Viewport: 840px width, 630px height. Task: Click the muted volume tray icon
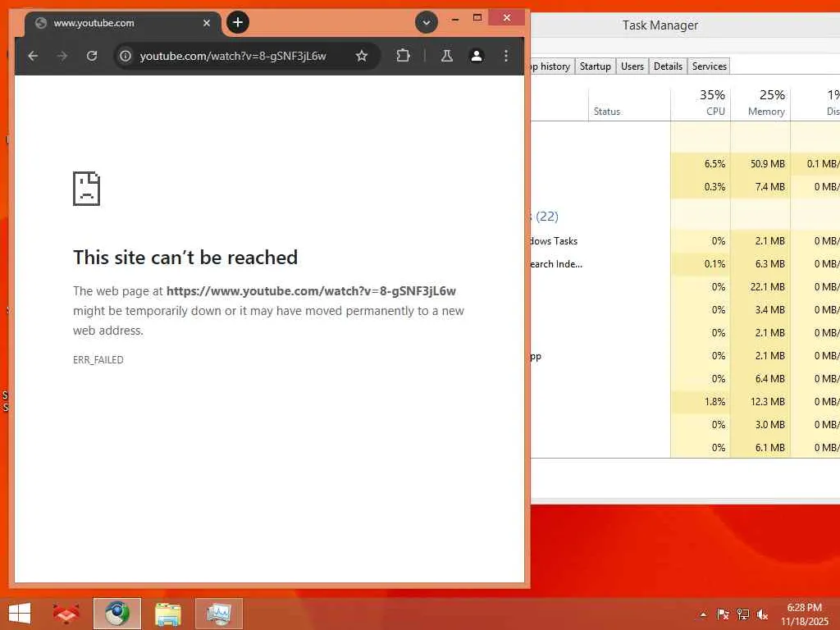pos(762,614)
